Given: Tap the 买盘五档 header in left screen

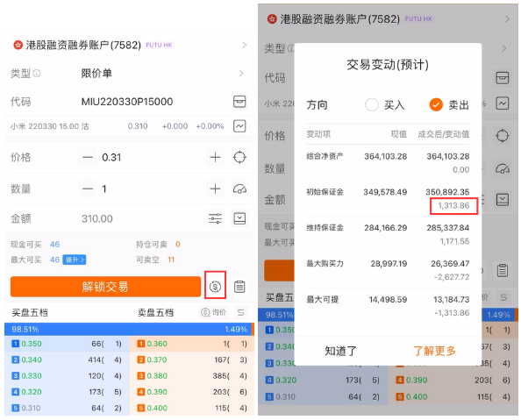Looking at the screenshot, I should click(30, 312).
